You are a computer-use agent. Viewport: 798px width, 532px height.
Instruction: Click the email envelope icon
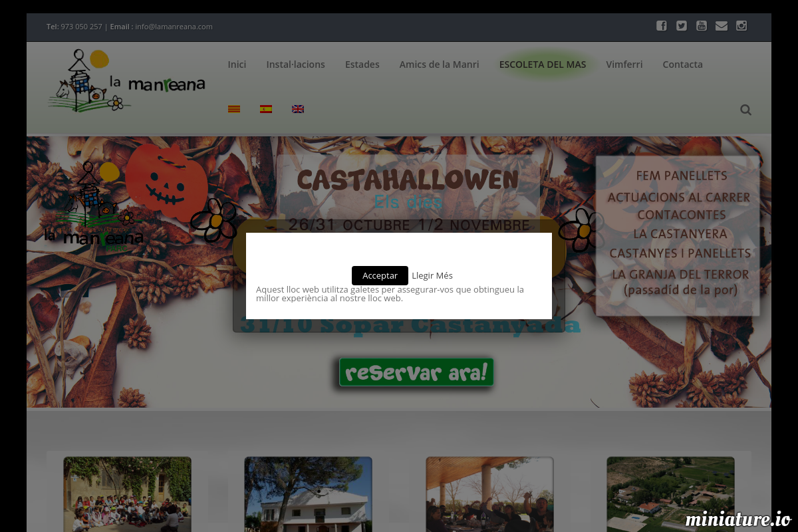(722, 26)
